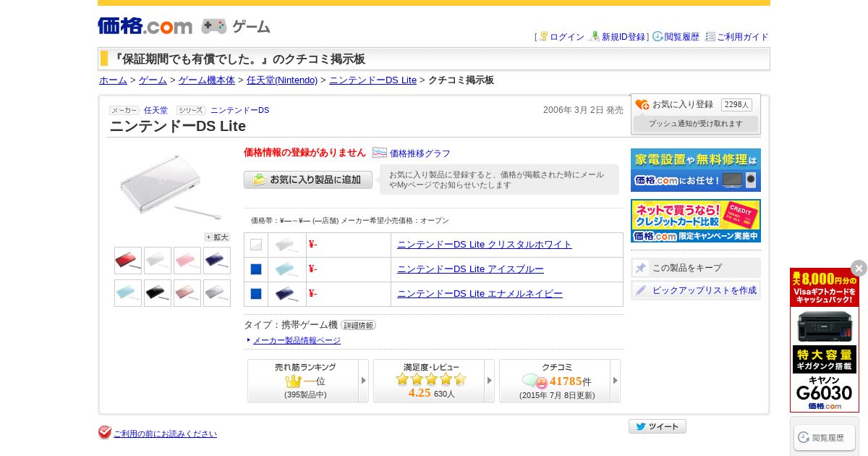Click この製品をキープ button
868x456 pixels.
pos(696,268)
